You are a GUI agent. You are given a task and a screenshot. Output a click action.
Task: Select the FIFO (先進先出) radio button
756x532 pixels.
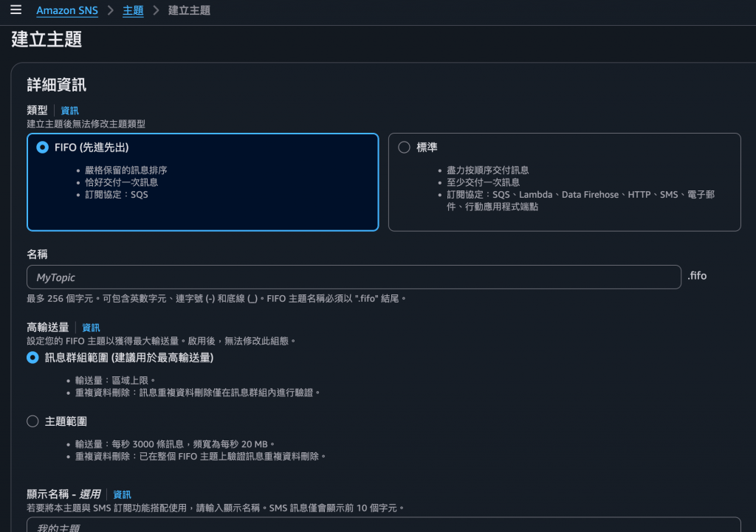pyautogui.click(x=42, y=148)
